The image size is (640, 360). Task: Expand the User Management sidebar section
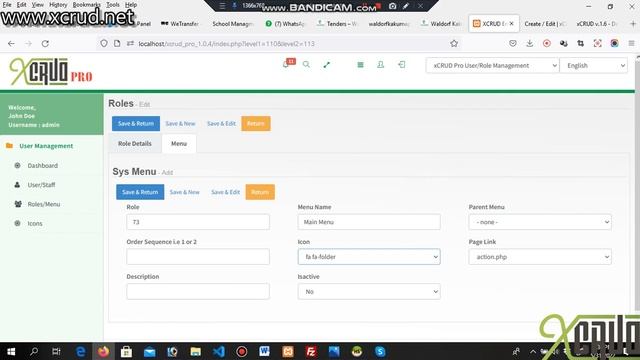(x=46, y=146)
